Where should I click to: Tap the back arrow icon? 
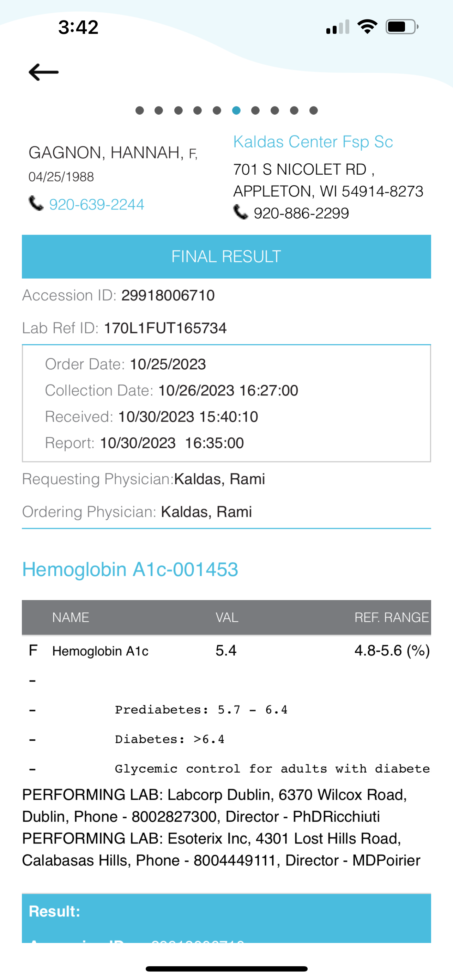pos(44,72)
